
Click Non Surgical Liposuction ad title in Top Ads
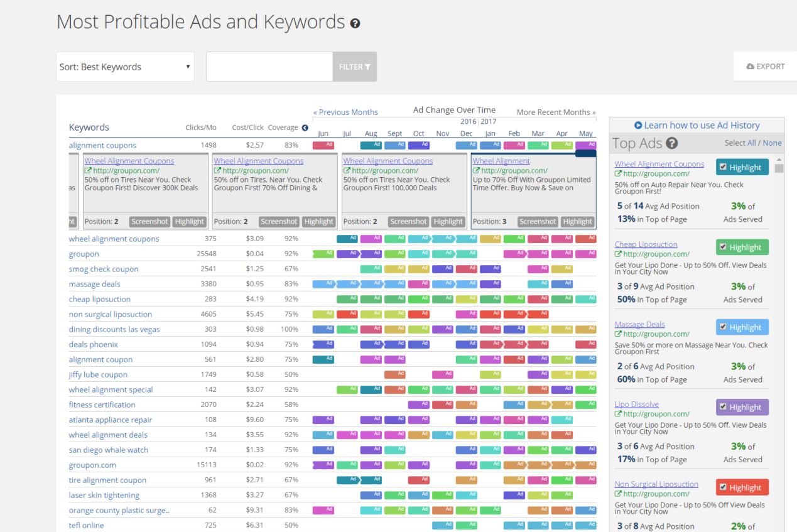pos(656,484)
